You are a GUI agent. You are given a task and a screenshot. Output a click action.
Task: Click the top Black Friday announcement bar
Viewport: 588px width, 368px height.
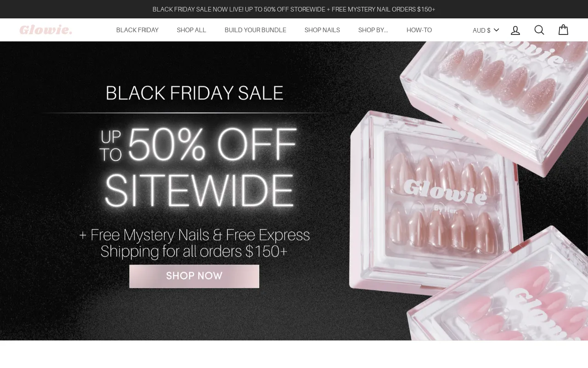coord(294,9)
